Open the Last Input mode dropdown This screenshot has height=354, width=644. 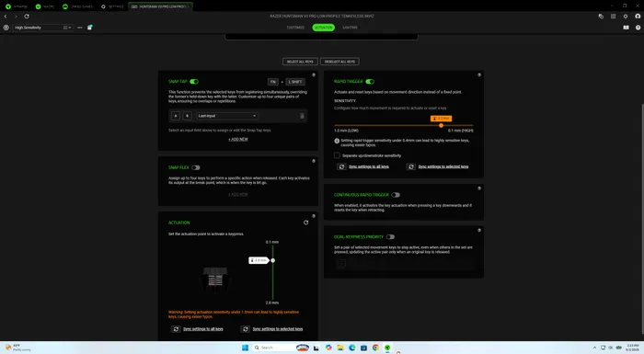click(x=226, y=116)
